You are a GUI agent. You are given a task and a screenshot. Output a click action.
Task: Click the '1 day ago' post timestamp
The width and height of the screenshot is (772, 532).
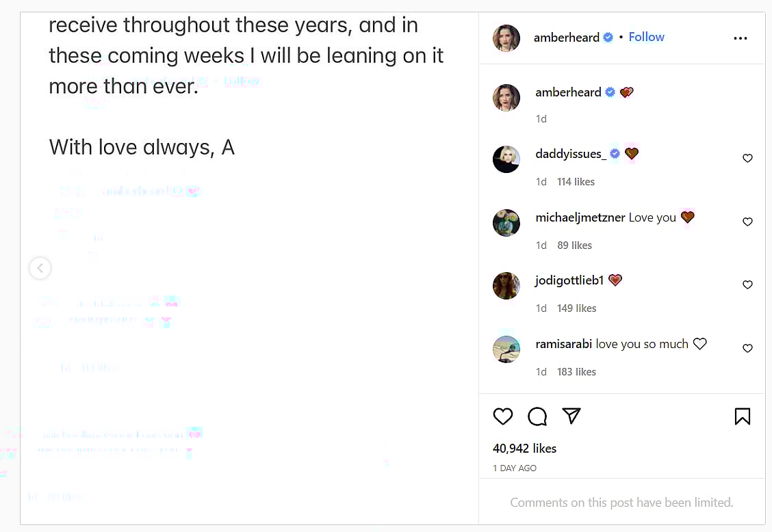click(x=515, y=468)
